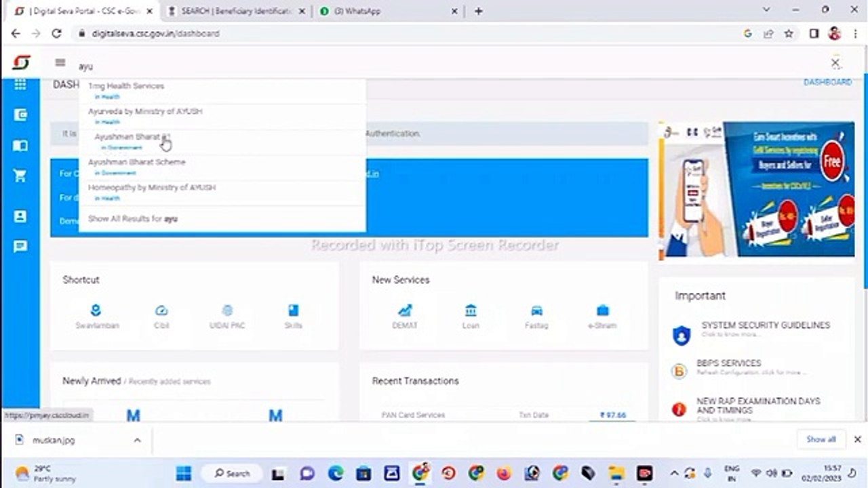Open the chat message icon in the left sidebar

coord(20,246)
